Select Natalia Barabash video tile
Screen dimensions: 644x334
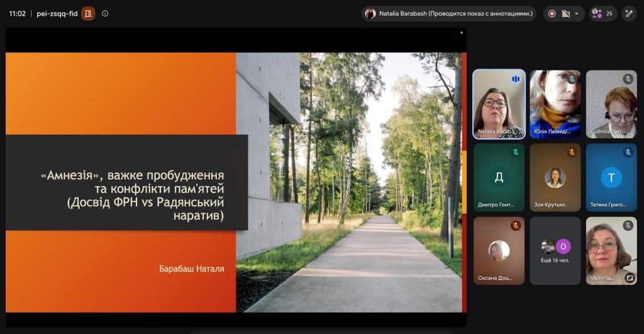tap(499, 104)
